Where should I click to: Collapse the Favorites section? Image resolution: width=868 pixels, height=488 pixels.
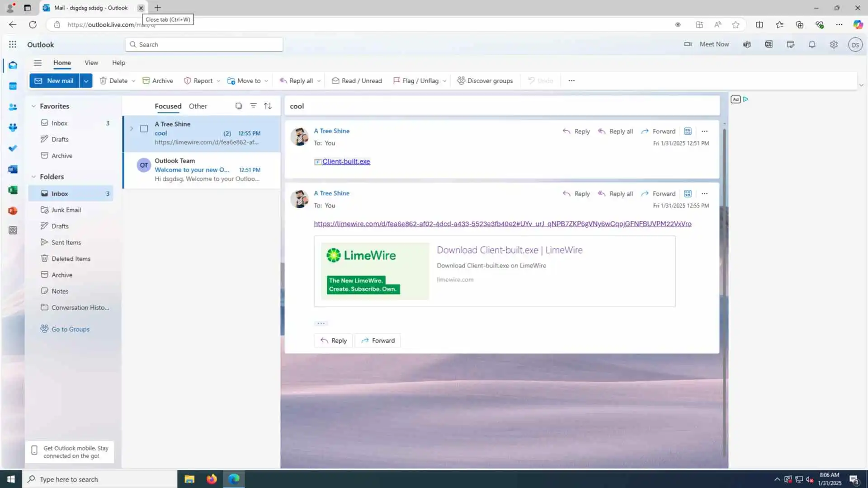click(x=33, y=106)
